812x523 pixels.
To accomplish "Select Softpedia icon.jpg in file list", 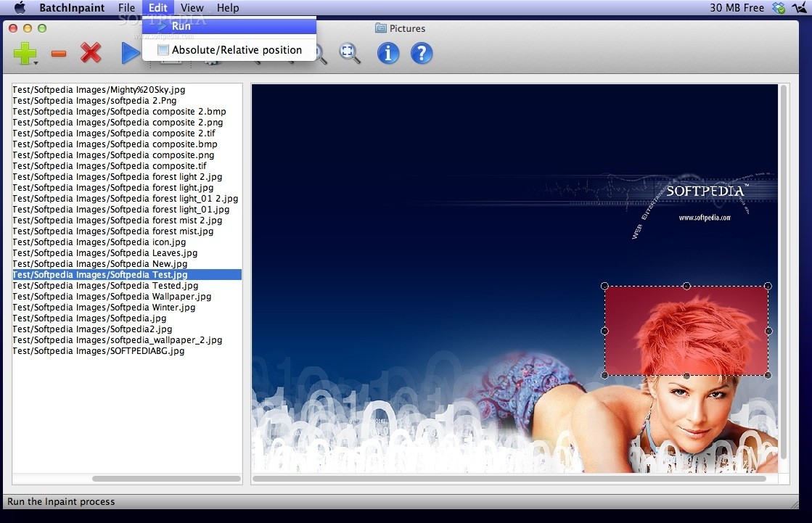I will [99, 242].
